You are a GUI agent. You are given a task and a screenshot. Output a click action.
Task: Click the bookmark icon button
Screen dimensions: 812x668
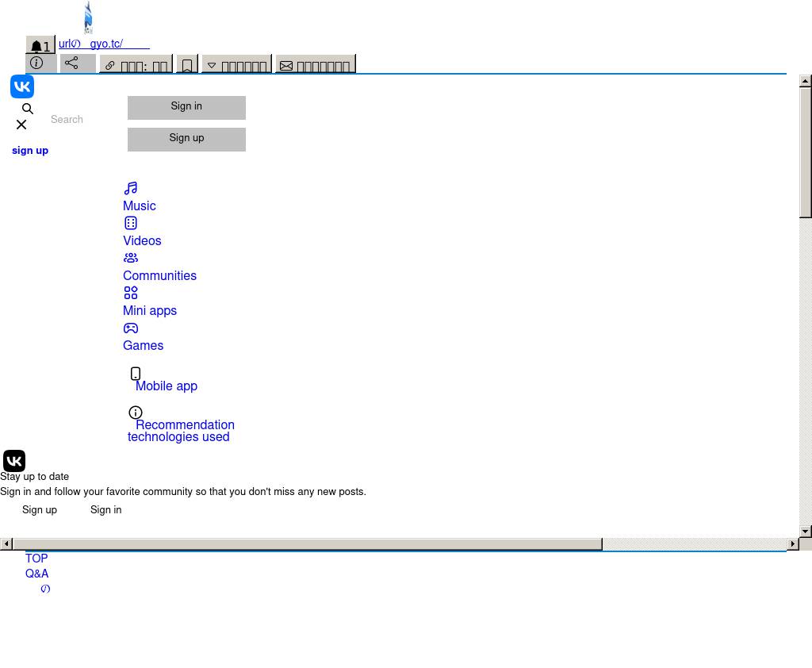click(187, 65)
